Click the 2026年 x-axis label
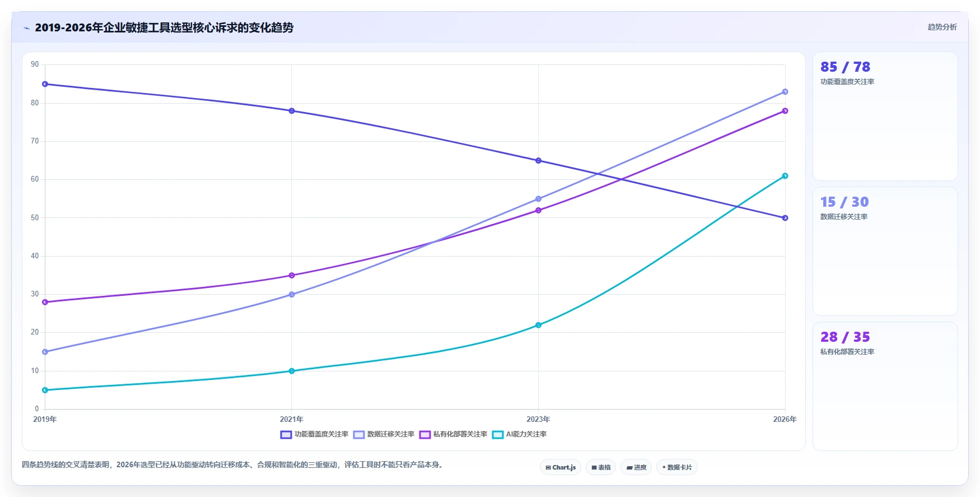This screenshot has width=980, height=497. [785, 419]
